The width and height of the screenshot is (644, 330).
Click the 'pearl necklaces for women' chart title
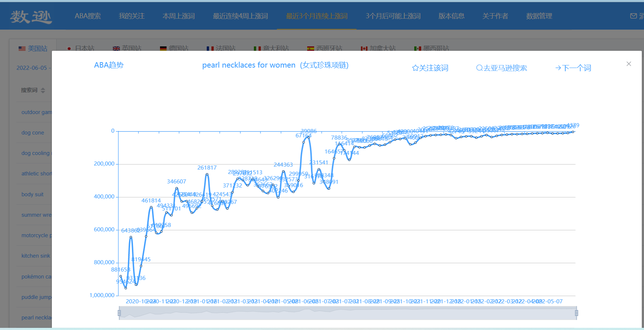[275, 65]
